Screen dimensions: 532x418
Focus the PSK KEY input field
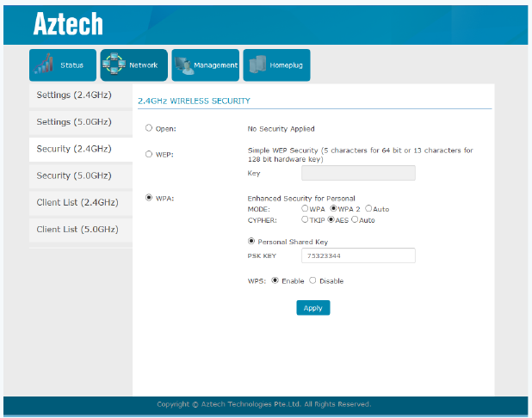358,255
